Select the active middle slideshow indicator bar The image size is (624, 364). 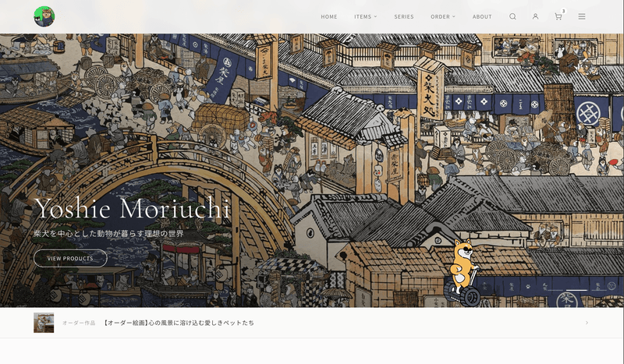pyautogui.click(x=577, y=291)
